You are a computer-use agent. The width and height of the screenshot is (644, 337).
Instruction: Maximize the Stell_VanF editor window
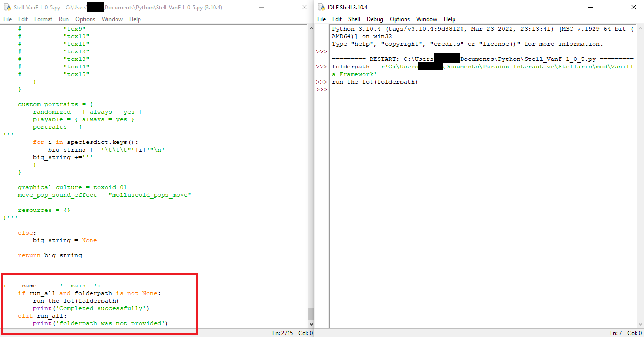point(283,7)
